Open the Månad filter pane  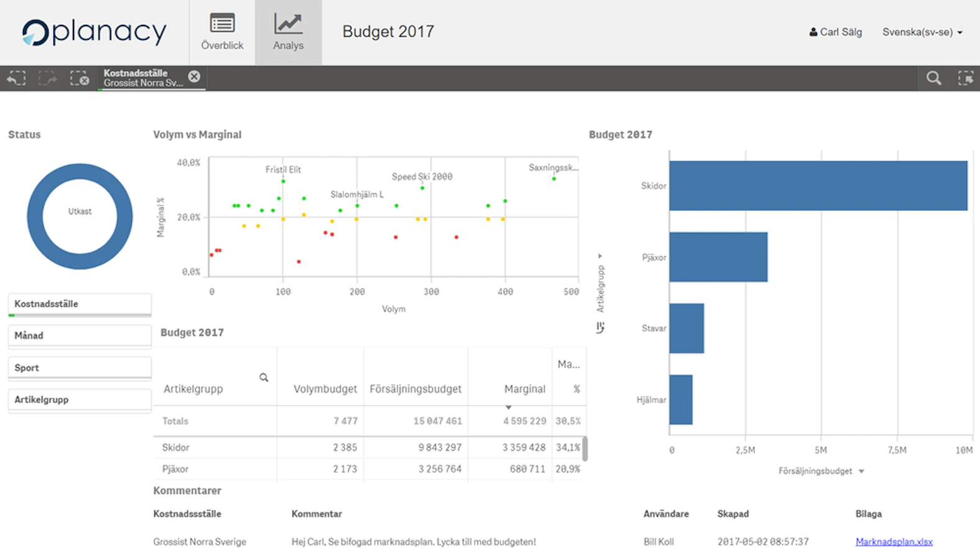tap(80, 336)
